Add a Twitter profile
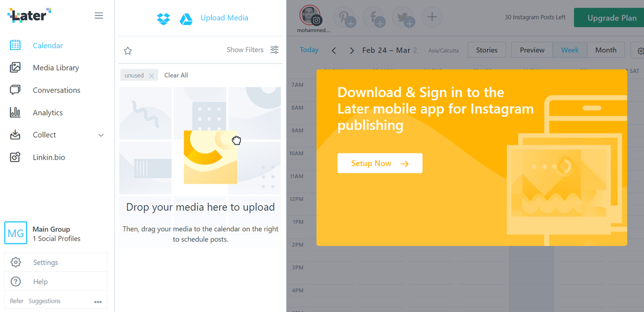644x312 pixels. coord(403,17)
